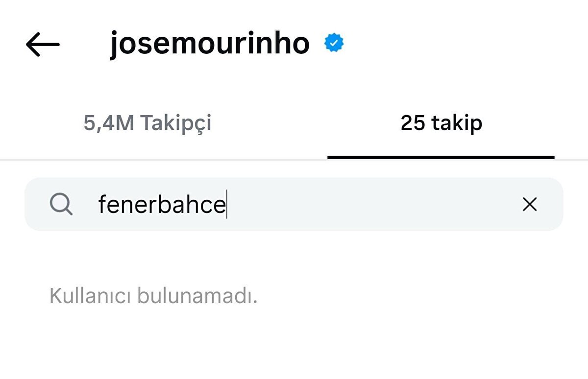This screenshot has height=379, width=588.
Task: Tap the verification checkmark next to josemourinho
Action: [x=334, y=43]
